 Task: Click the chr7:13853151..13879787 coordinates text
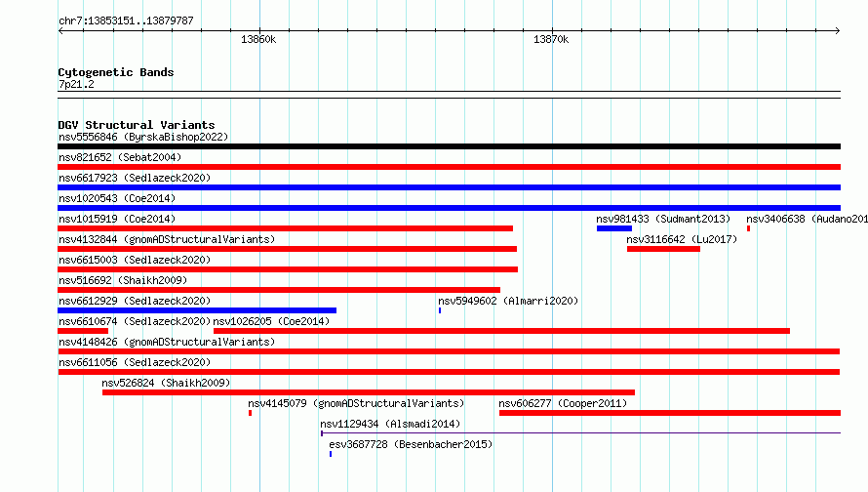pyautogui.click(x=126, y=20)
